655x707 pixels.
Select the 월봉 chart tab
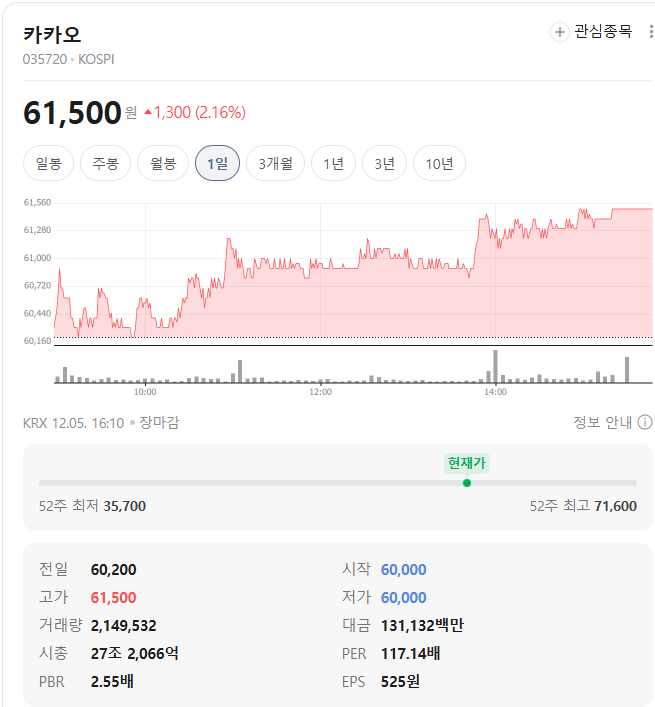[x=163, y=163]
